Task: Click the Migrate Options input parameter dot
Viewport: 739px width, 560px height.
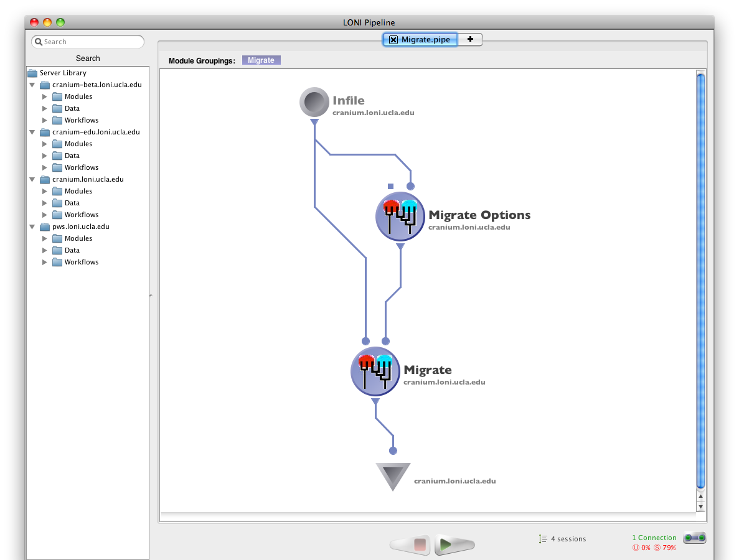Action: point(410,187)
